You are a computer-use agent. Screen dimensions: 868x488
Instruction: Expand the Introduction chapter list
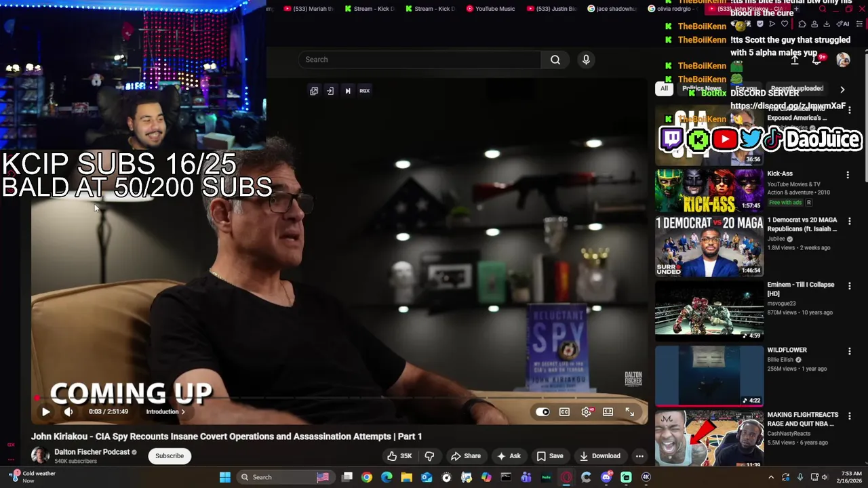pyautogui.click(x=165, y=411)
